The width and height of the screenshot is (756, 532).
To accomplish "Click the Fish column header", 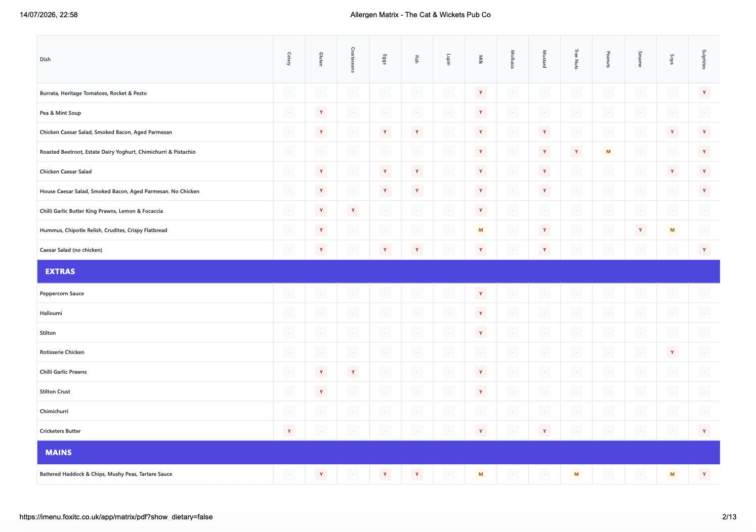I will click(x=416, y=59).
